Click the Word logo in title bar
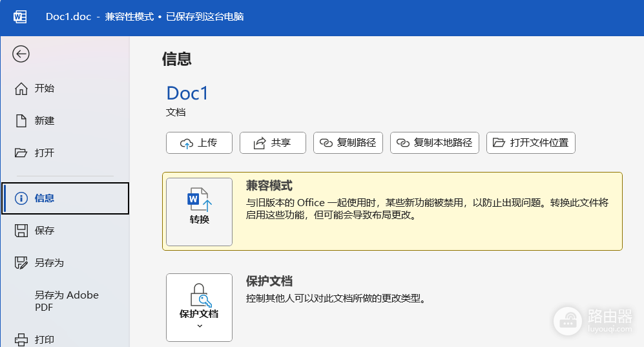 [20, 16]
